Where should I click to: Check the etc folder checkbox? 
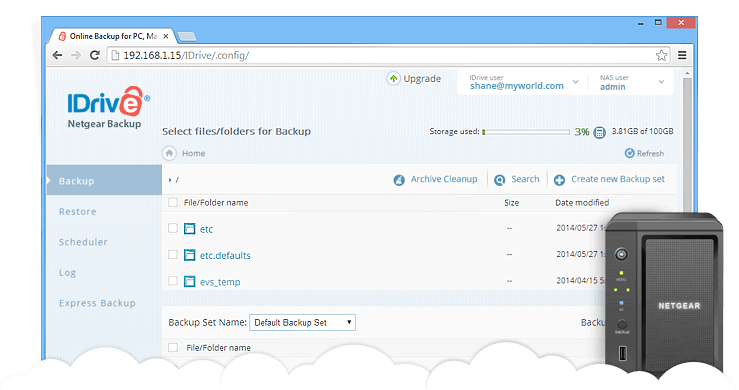tap(173, 228)
